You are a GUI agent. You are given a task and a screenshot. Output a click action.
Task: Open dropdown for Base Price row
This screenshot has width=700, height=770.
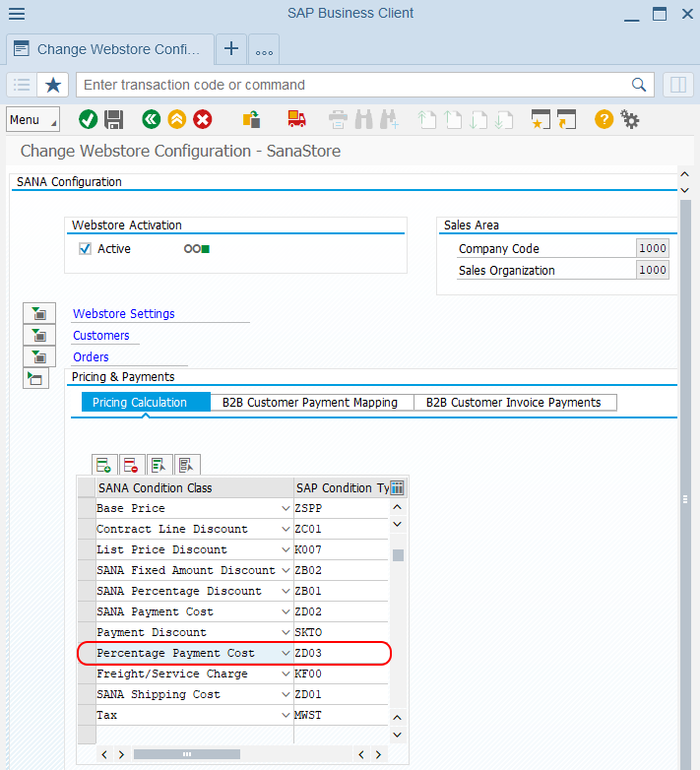[x=286, y=508]
